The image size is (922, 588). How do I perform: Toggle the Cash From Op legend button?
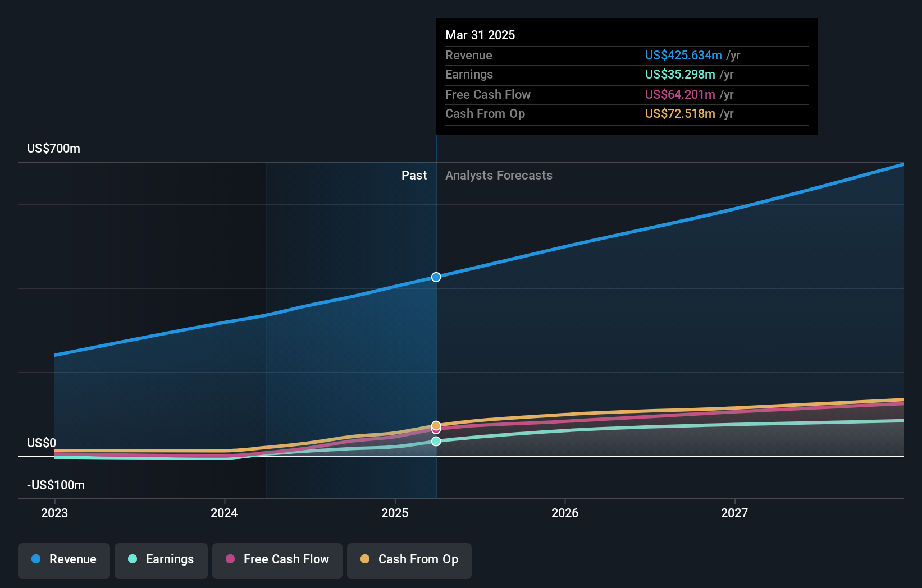(x=409, y=561)
